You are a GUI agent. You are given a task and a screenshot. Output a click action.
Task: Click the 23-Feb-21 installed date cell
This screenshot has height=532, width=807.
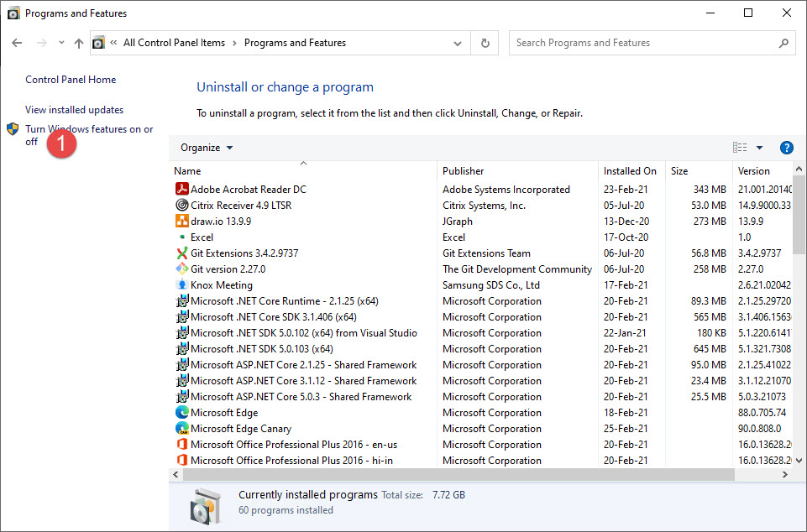click(626, 189)
